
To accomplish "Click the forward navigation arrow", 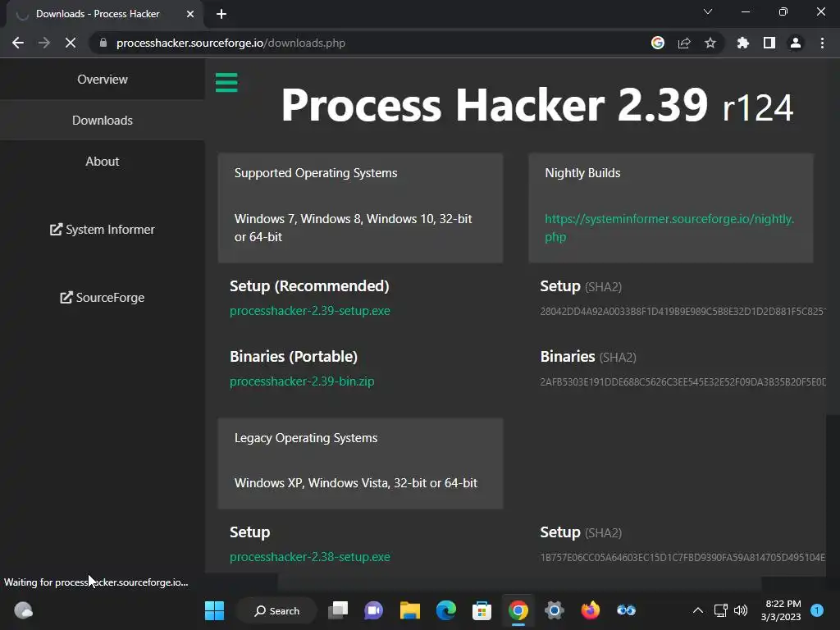I will click(x=44, y=43).
